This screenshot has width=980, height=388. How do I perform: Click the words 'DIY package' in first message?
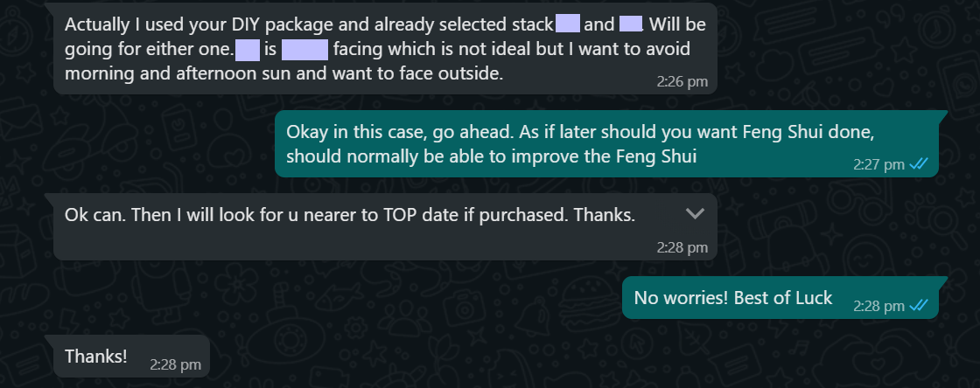(x=222, y=25)
